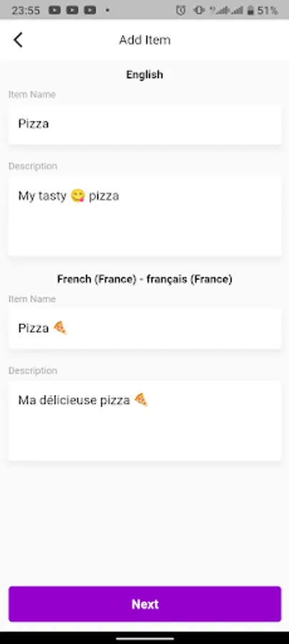Focus the French Item Name field
The width and height of the screenshot is (289, 644).
click(x=145, y=328)
